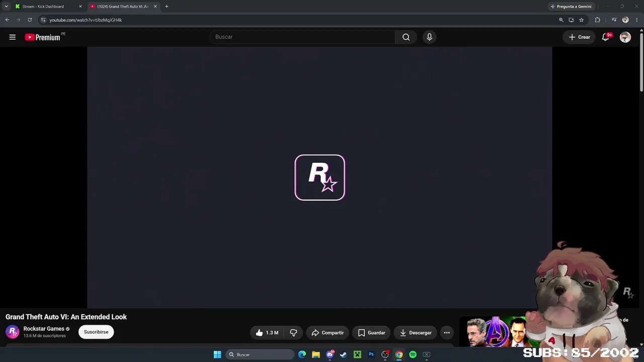The width and height of the screenshot is (644, 362).
Task: Click the video title Grand Theft Auto VI
Action: tap(66, 317)
